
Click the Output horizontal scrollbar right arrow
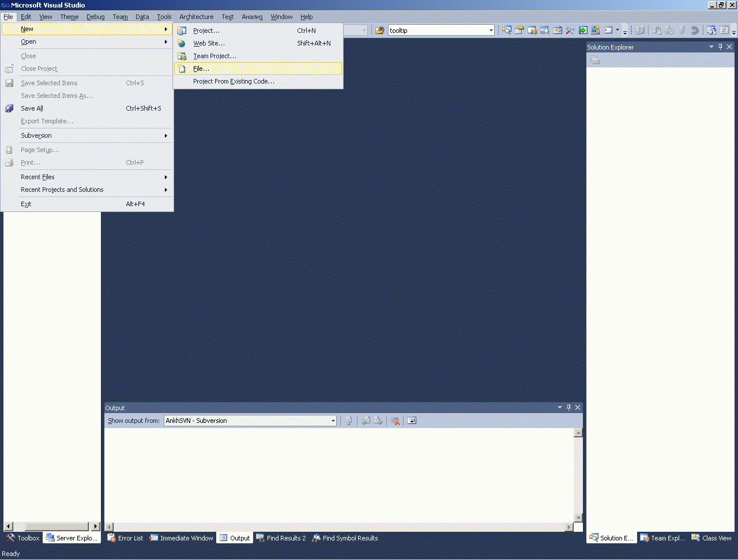[569, 527]
